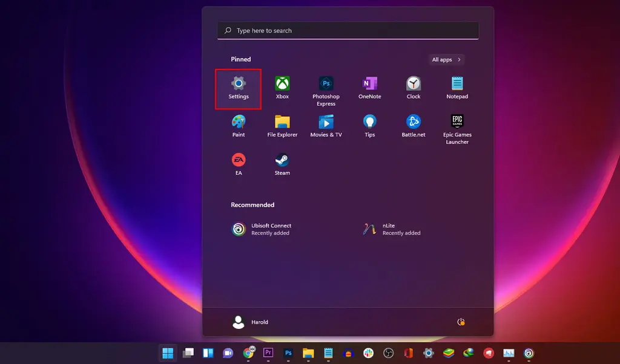Open Adobe Premiere Pro on taskbar
This screenshot has height=364, width=620.
coord(268,353)
